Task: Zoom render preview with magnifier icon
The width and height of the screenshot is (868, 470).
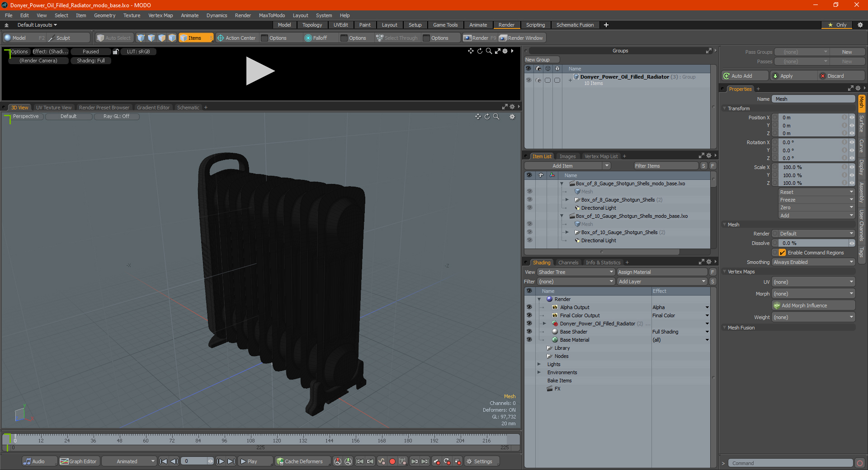Action: click(x=489, y=51)
